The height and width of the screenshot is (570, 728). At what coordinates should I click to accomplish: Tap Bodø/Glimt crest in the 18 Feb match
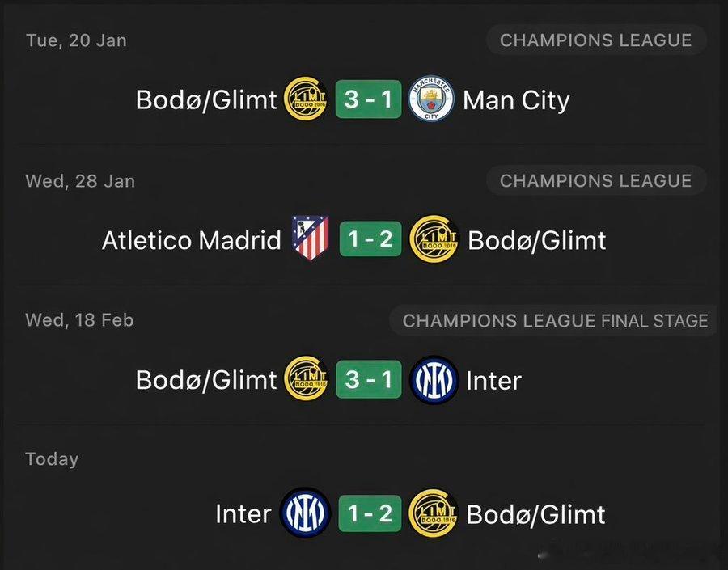coord(307,380)
